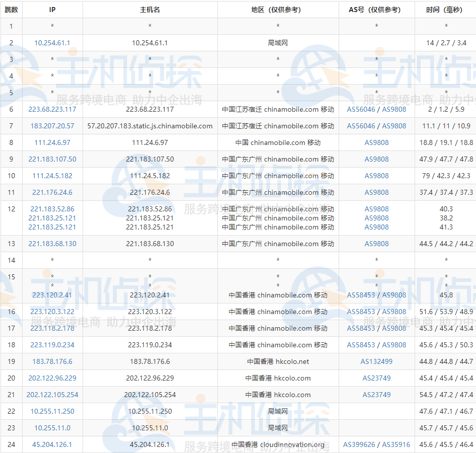Open IP link 223.68.223.117
476x453 pixels.
click(x=52, y=109)
